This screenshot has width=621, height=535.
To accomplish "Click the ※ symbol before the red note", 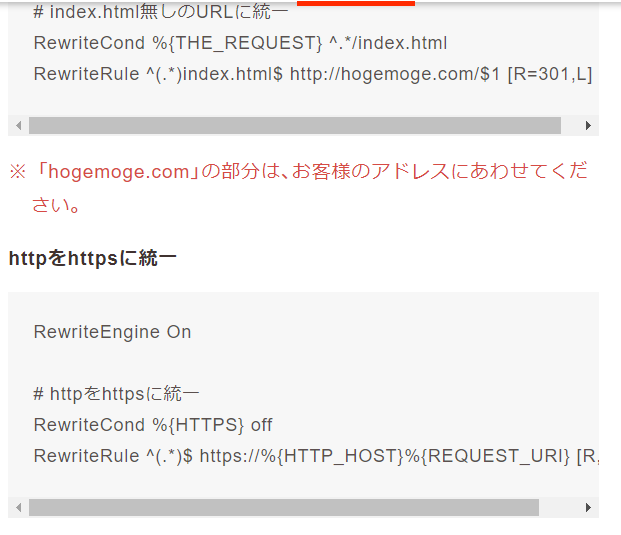I will pyautogui.click(x=18, y=172).
